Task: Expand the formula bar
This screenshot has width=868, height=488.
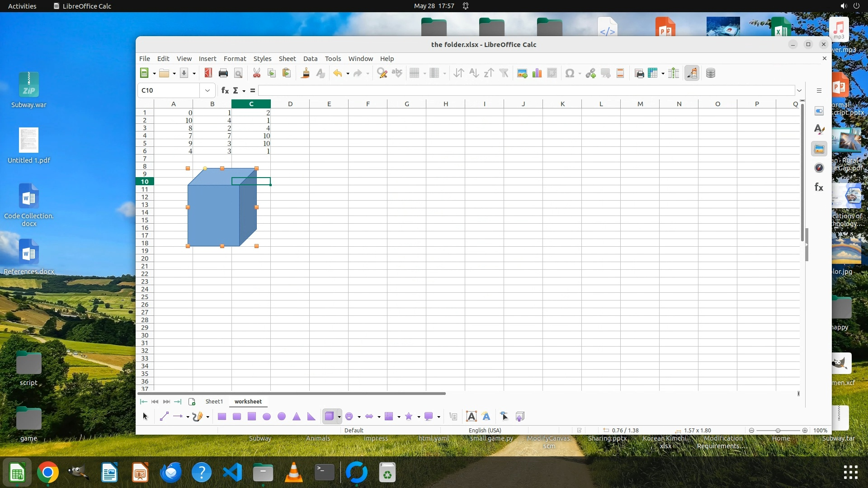Action: click(x=799, y=90)
